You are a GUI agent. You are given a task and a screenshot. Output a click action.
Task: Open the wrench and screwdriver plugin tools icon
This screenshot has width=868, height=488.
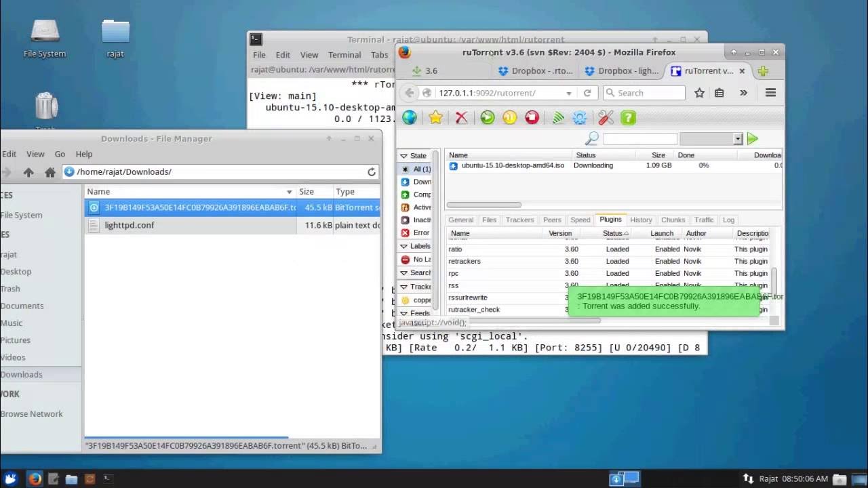[x=606, y=117]
